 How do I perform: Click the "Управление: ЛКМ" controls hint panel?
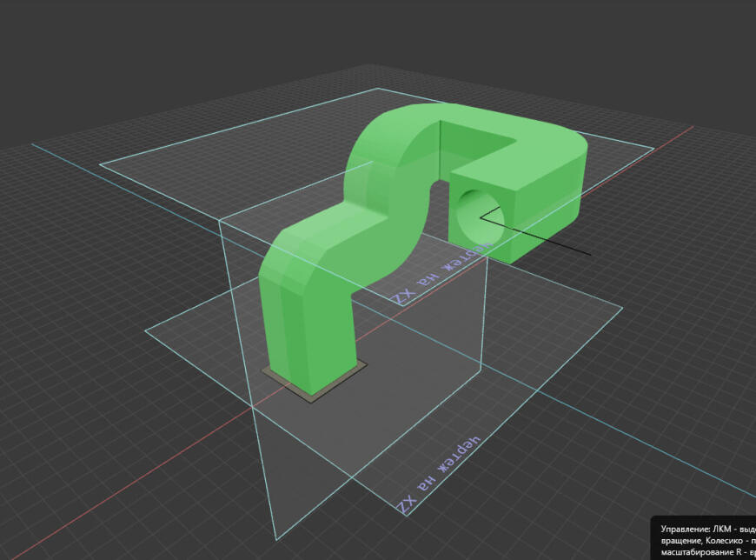pos(704,538)
